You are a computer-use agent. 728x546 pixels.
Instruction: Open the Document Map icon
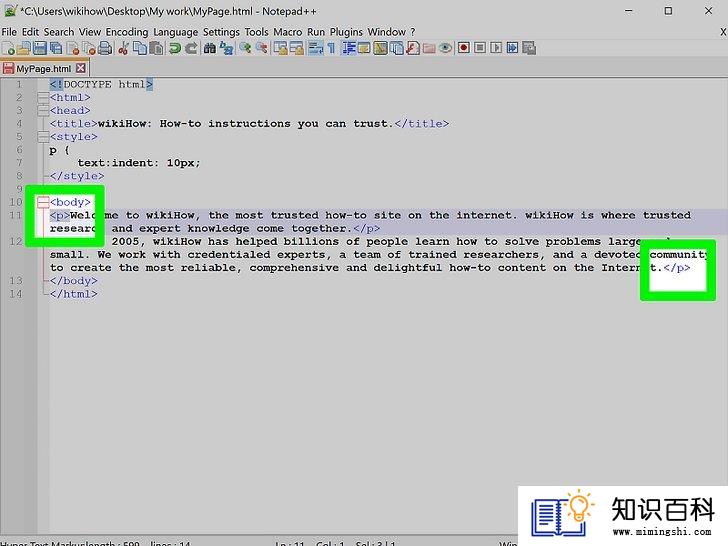[x=380, y=48]
